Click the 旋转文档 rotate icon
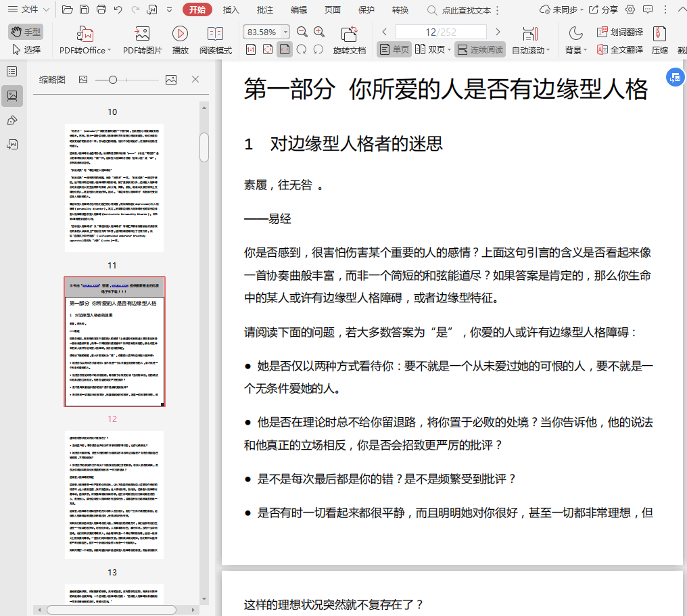Viewport: 687px width, 616px height. (x=349, y=34)
